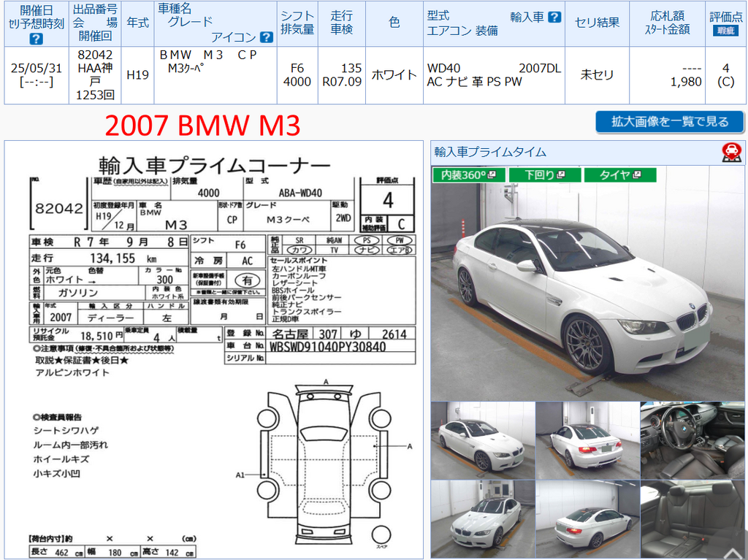Click the 瑕疵 badge under 評価点
Viewport: 748px width, 560px height.
(x=725, y=31)
